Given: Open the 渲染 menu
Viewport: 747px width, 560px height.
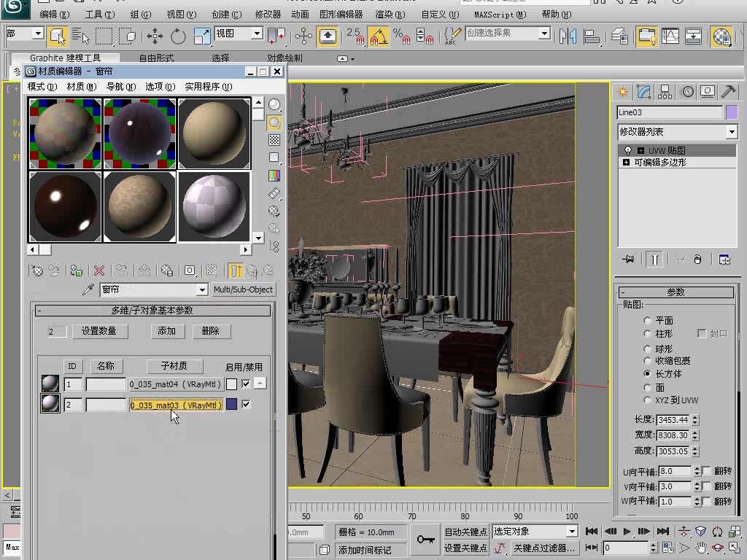Looking at the screenshot, I should (x=388, y=14).
